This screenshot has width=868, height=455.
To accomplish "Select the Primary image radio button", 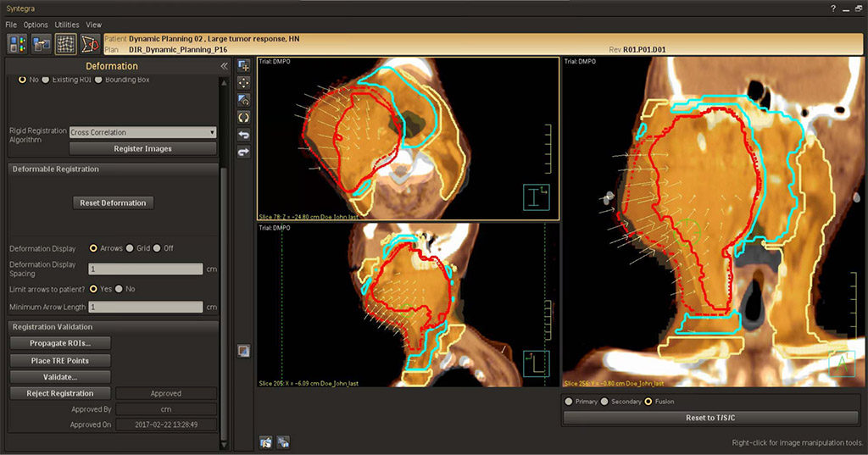I will point(569,402).
